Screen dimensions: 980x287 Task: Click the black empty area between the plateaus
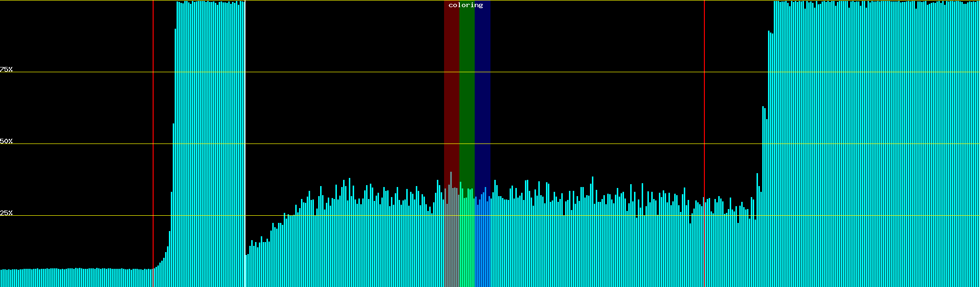point(359,96)
